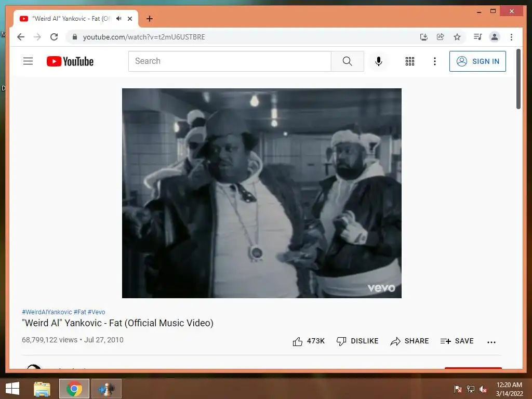Click the browser forward arrow
This screenshot has width=532, height=399.
(37, 37)
